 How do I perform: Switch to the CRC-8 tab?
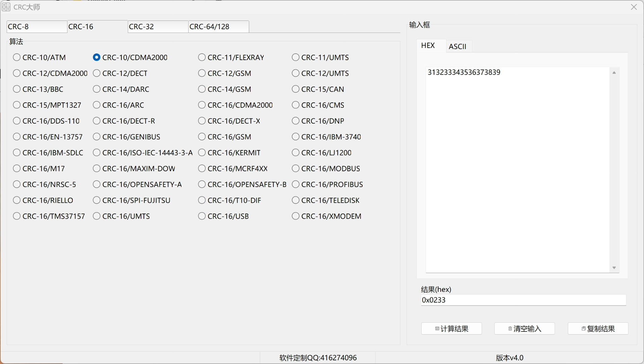tap(37, 27)
